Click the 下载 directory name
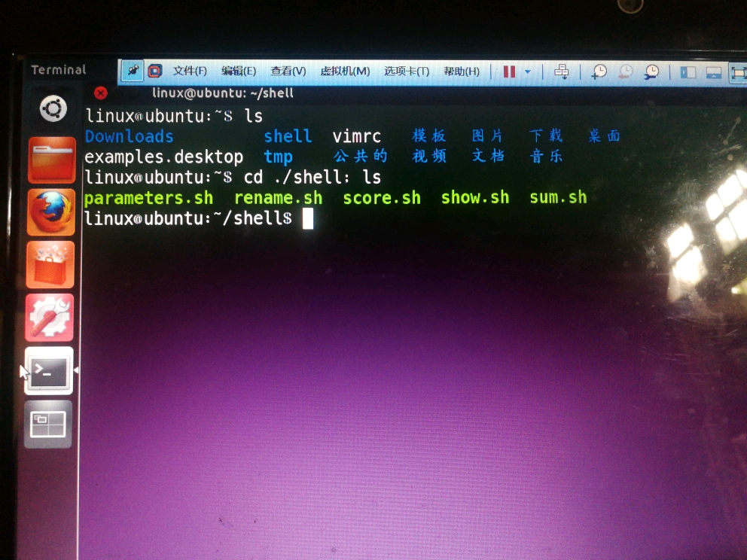747x560 pixels. 546,135
